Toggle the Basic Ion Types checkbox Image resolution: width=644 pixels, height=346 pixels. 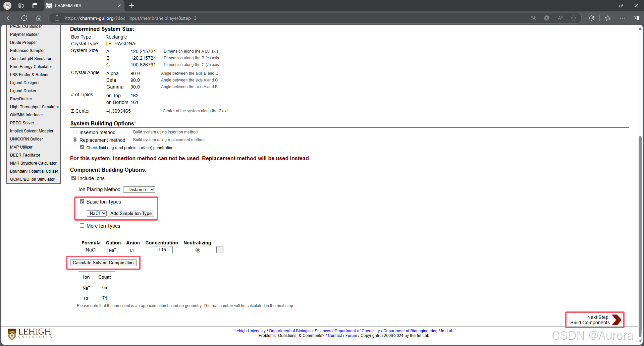tap(82, 201)
